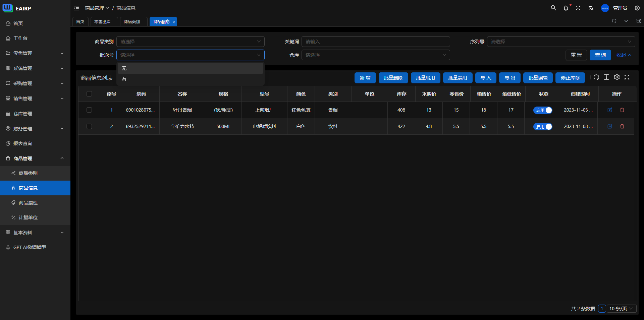Click the refresh icon in table toolbar

pos(596,77)
